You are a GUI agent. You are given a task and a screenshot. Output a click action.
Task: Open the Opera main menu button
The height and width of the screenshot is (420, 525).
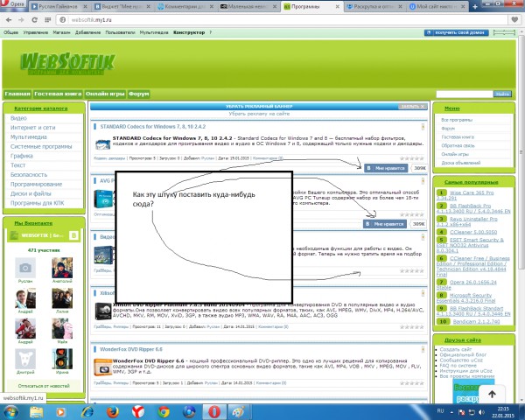click(x=13, y=4)
